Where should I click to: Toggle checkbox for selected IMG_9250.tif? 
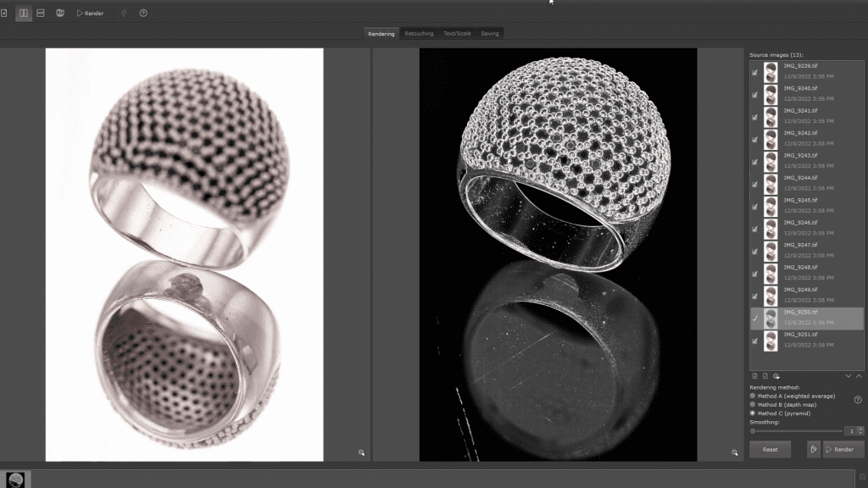pos(754,319)
